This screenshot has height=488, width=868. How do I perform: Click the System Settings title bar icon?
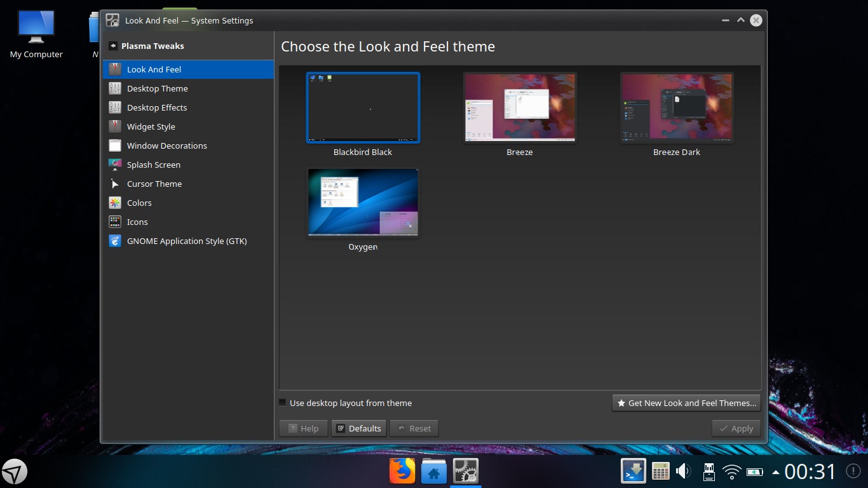[x=112, y=20]
